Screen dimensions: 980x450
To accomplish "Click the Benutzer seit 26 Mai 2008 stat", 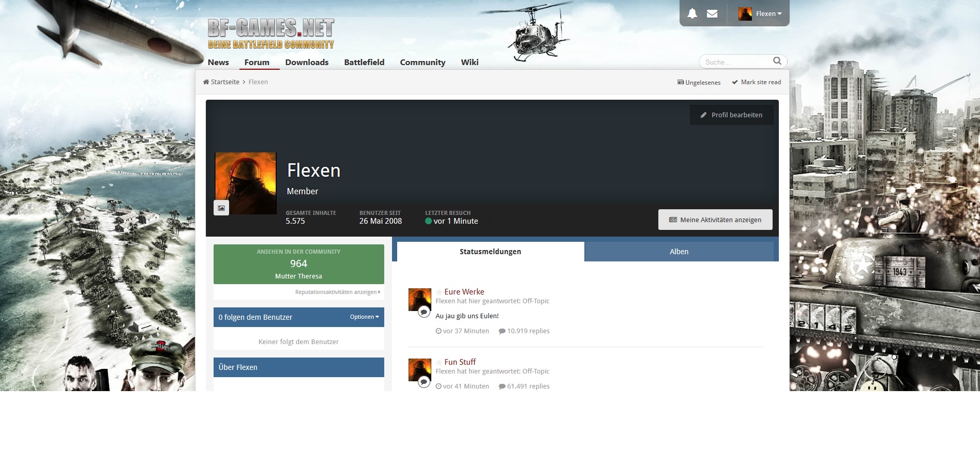I will (x=381, y=218).
